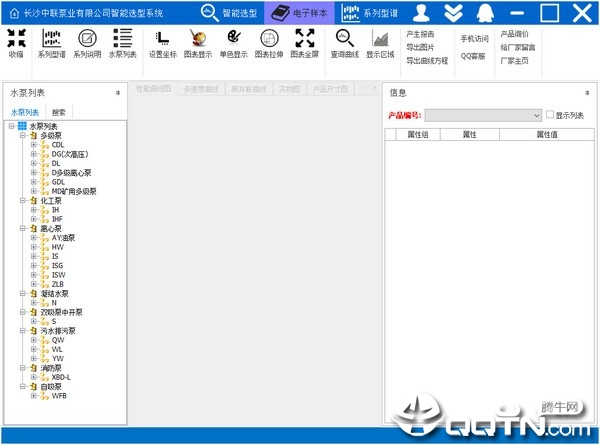
Task: Click the 收缩 collapse icon
Action: (x=16, y=38)
